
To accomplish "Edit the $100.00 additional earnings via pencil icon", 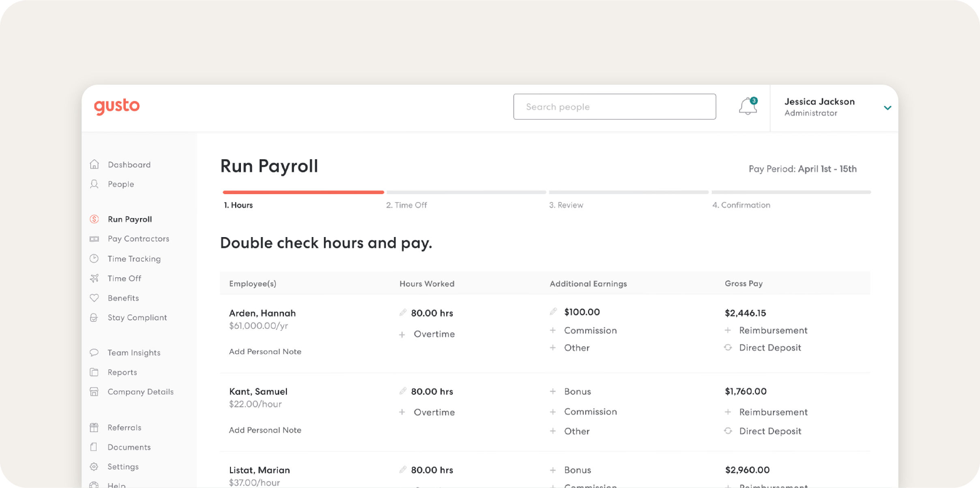I will 553,311.
